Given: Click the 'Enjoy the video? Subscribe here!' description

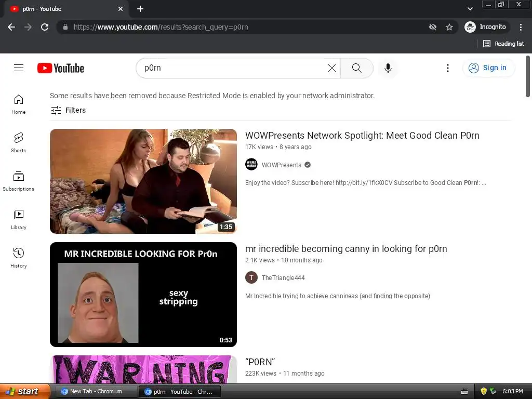Looking at the screenshot, I should 365,183.
